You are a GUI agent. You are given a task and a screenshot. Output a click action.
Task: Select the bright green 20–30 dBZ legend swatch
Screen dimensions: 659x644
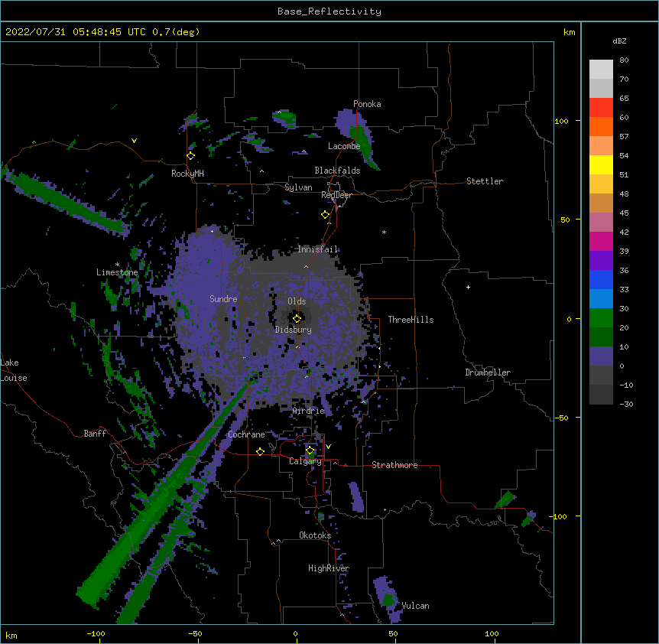pos(601,318)
